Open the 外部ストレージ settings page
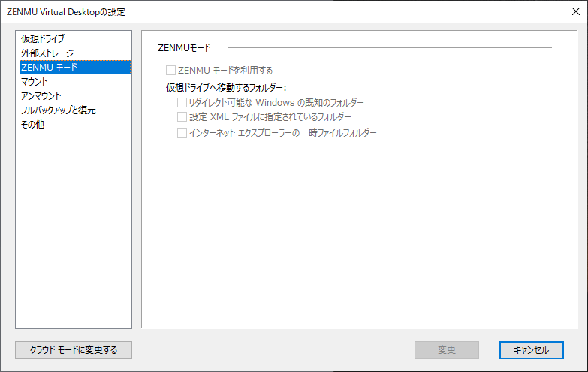588x372 pixels. (x=74, y=53)
